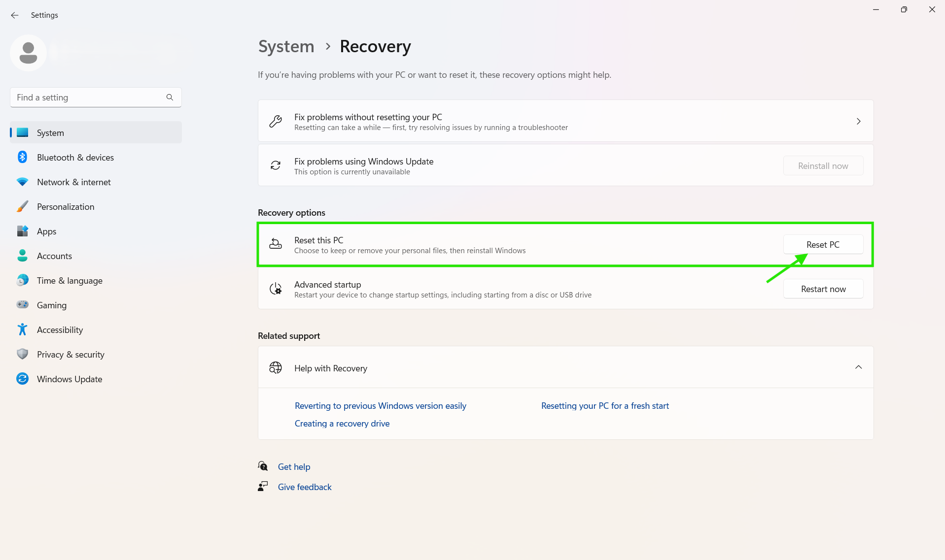Click the Network wifi icon
This screenshot has width=945, height=560.
[22, 182]
